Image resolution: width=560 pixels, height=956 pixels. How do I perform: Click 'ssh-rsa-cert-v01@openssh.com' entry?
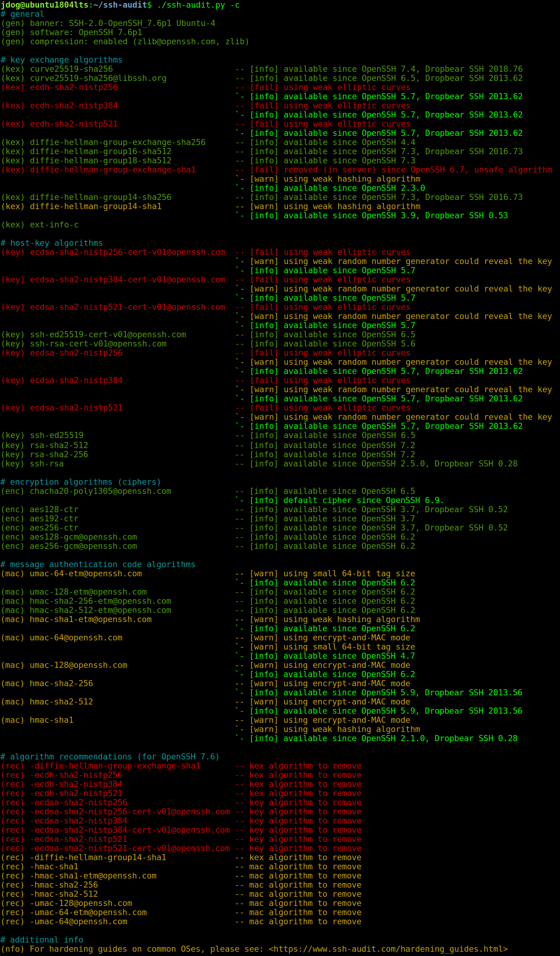click(98, 344)
